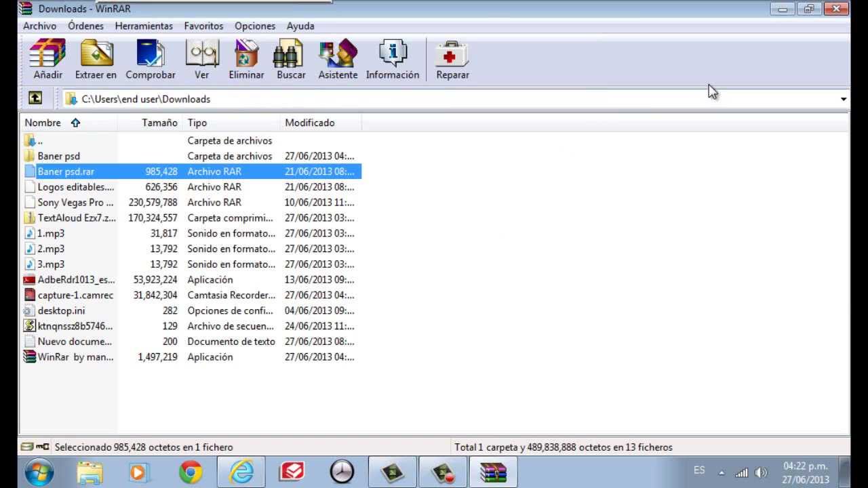Select the Logos editables archive
Image resolution: width=868 pixels, height=488 pixels.
click(190, 187)
